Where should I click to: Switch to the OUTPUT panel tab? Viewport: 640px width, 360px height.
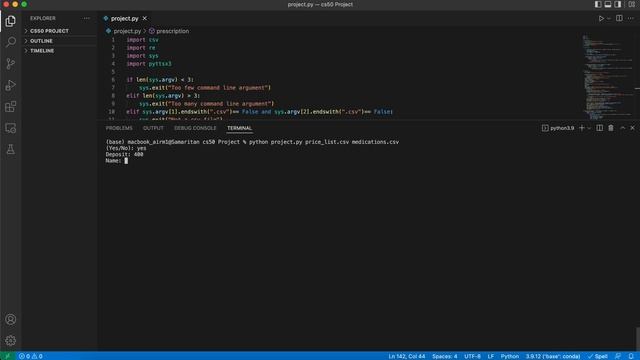[x=153, y=128]
